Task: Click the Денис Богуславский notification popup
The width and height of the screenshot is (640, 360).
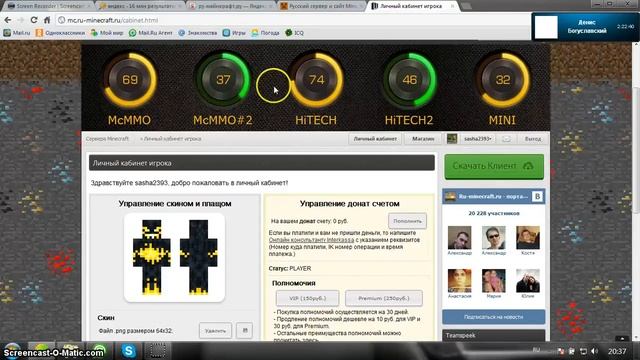Action: (x=585, y=27)
